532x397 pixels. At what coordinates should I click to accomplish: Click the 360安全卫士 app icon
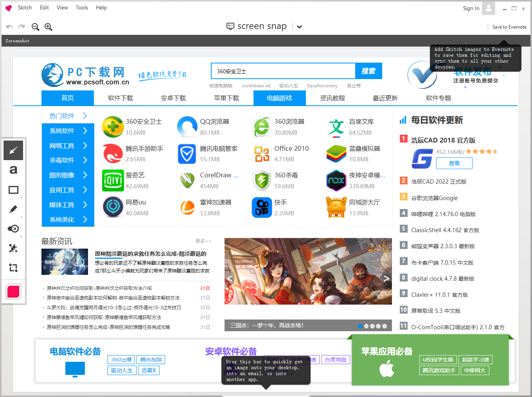coord(113,127)
